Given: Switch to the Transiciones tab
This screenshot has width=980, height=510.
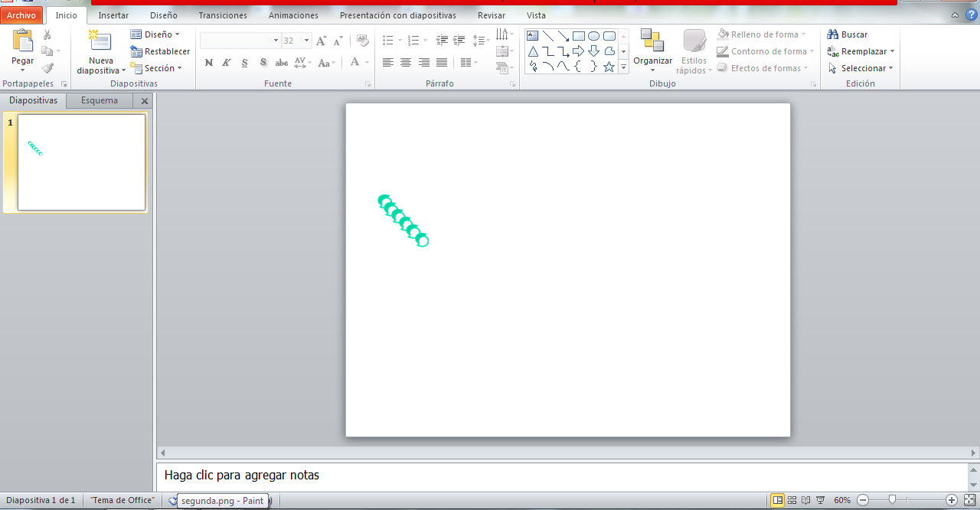Looking at the screenshot, I should pos(223,15).
